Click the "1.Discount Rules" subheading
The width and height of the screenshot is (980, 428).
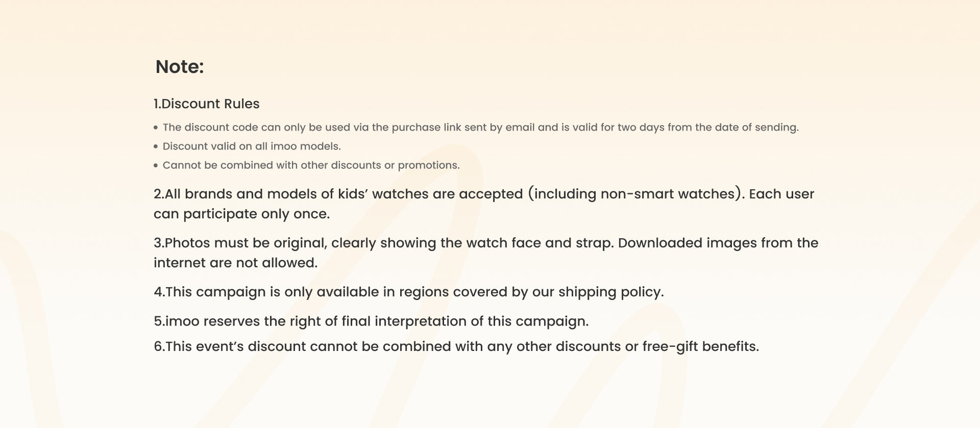pyautogui.click(x=206, y=104)
